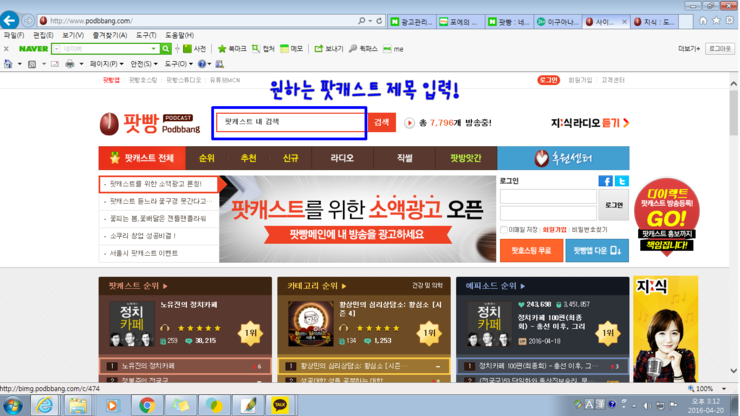The height and width of the screenshot is (416, 740).
Task: Open the 순위 navigation item
Action: 207,158
